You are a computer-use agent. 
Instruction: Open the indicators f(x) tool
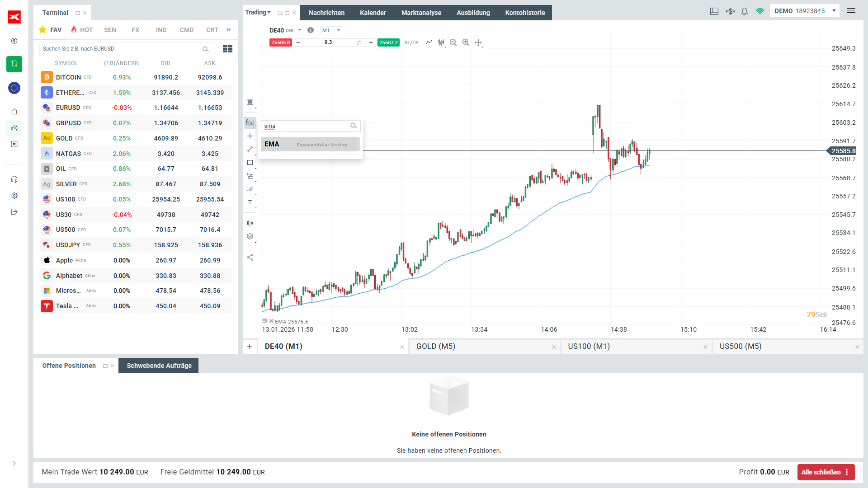[x=250, y=123]
